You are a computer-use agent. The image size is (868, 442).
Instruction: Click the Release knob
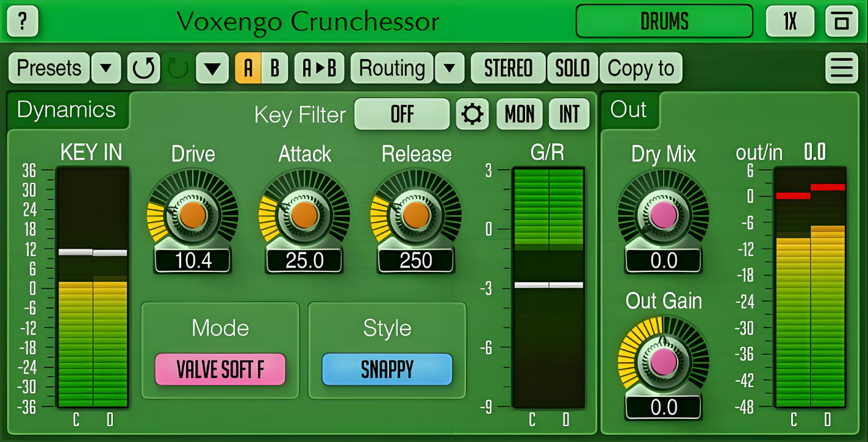[x=416, y=214]
